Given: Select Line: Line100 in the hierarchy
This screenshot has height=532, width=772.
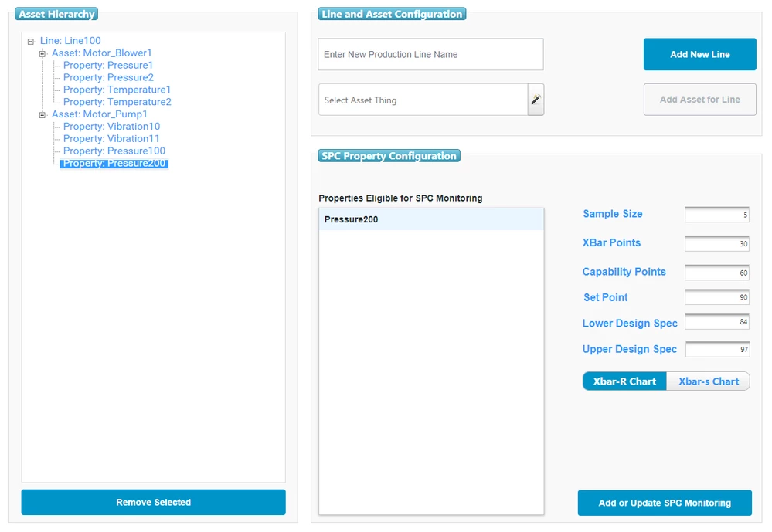Looking at the screenshot, I should coord(70,41).
